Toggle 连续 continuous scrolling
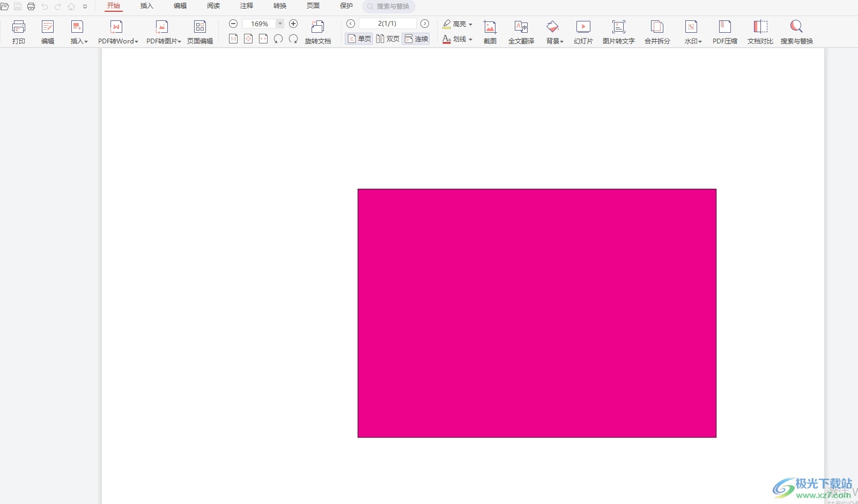 (417, 39)
